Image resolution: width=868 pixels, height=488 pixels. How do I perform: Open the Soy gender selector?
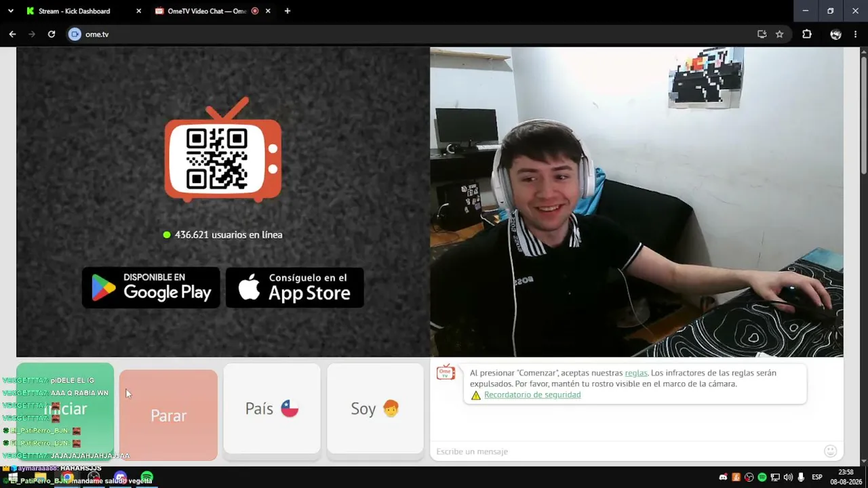coord(375,409)
